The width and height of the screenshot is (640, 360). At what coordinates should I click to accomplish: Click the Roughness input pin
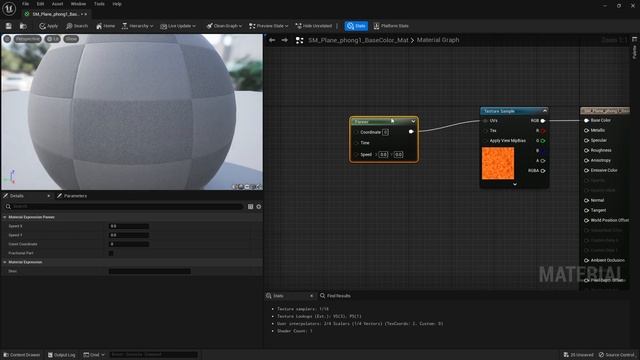click(586, 150)
